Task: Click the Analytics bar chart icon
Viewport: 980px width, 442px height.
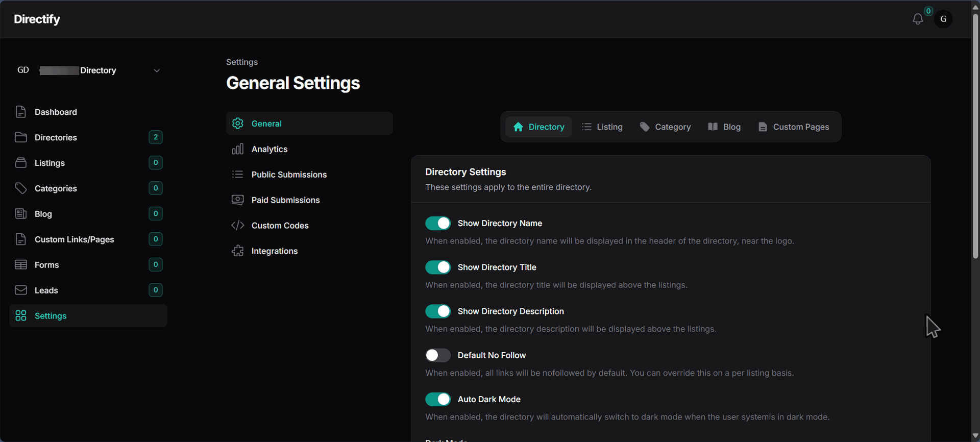Action: click(x=237, y=149)
